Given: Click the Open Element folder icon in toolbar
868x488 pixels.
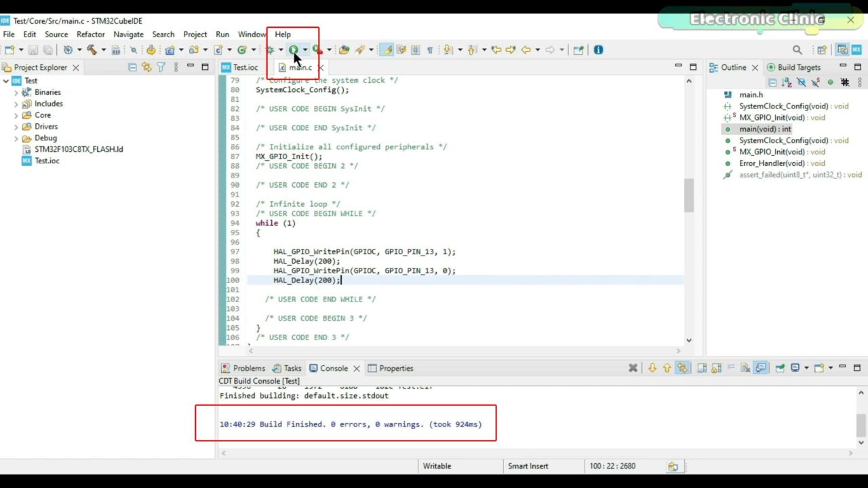Looking at the screenshot, I should click(344, 49).
